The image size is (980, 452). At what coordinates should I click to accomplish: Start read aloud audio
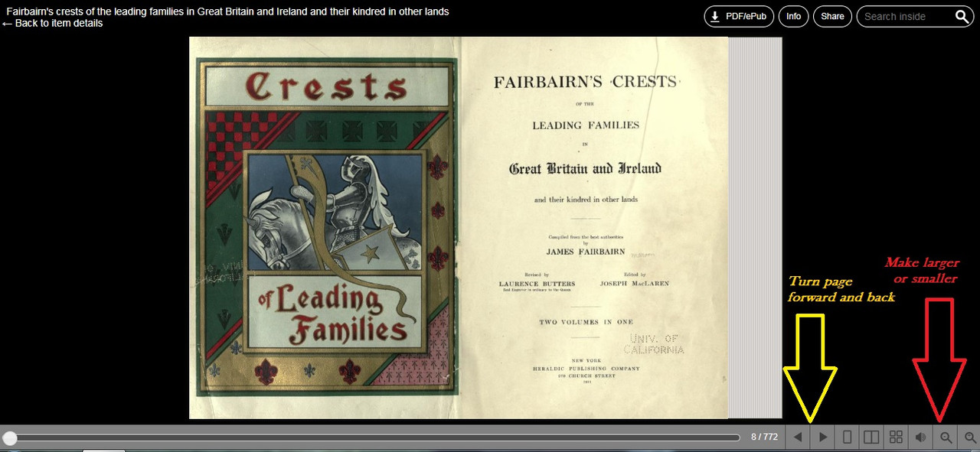click(921, 437)
